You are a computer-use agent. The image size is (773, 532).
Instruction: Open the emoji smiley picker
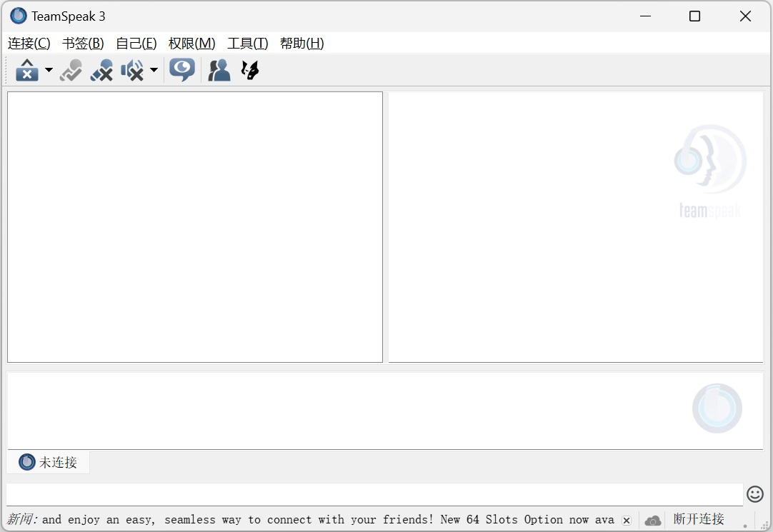[754, 493]
